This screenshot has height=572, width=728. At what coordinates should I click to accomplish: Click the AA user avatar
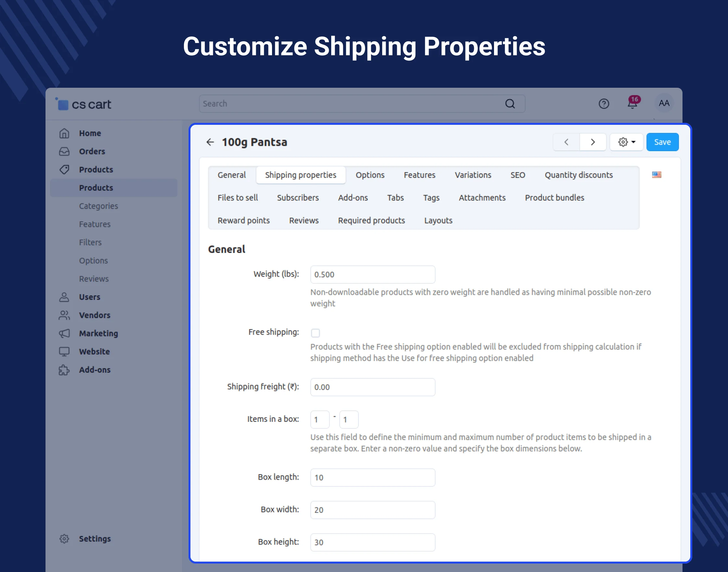[x=664, y=103]
